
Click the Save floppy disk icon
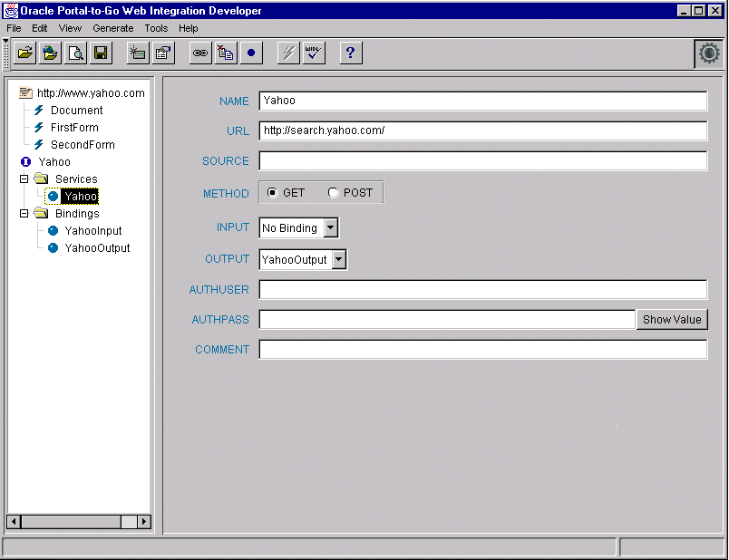(x=101, y=53)
